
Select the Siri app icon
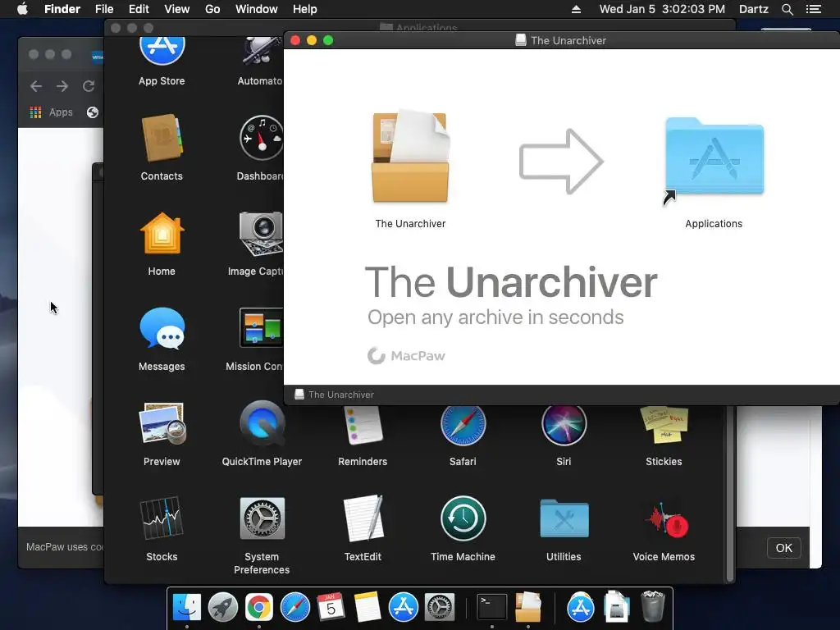(564, 426)
